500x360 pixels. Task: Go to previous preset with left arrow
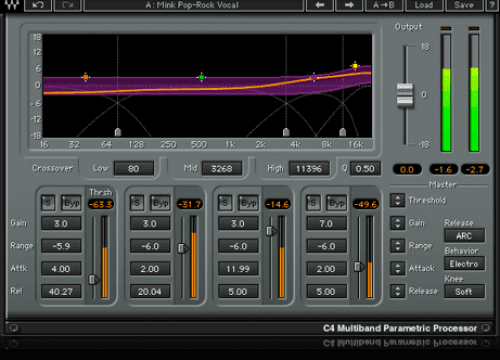(320, 5)
